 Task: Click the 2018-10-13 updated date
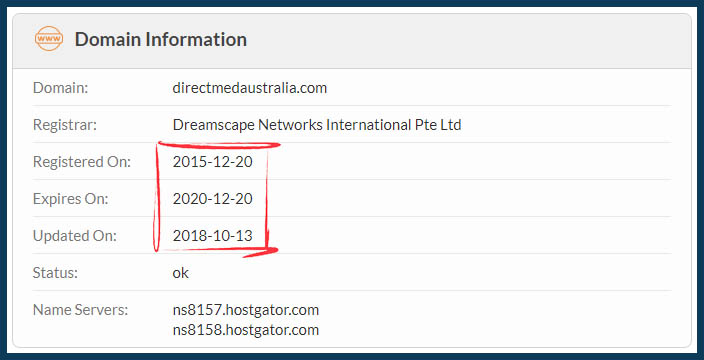pyautogui.click(x=212, y=235)
